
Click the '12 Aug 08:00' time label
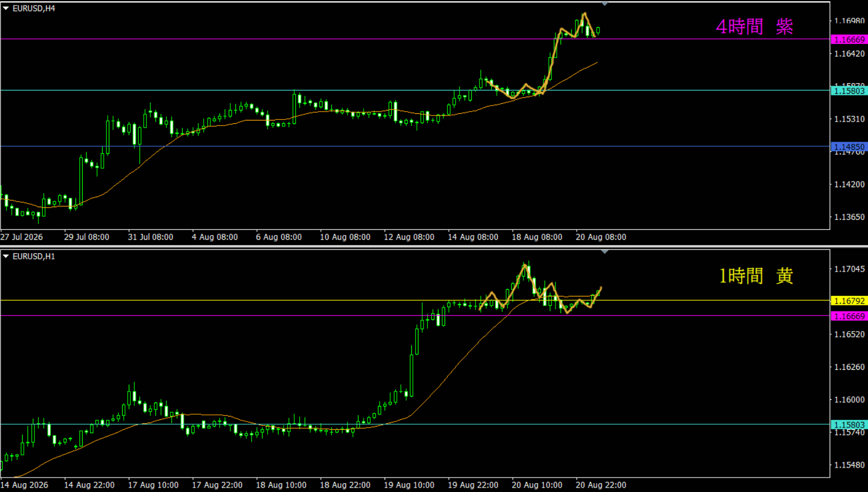[x=409, y=237]
